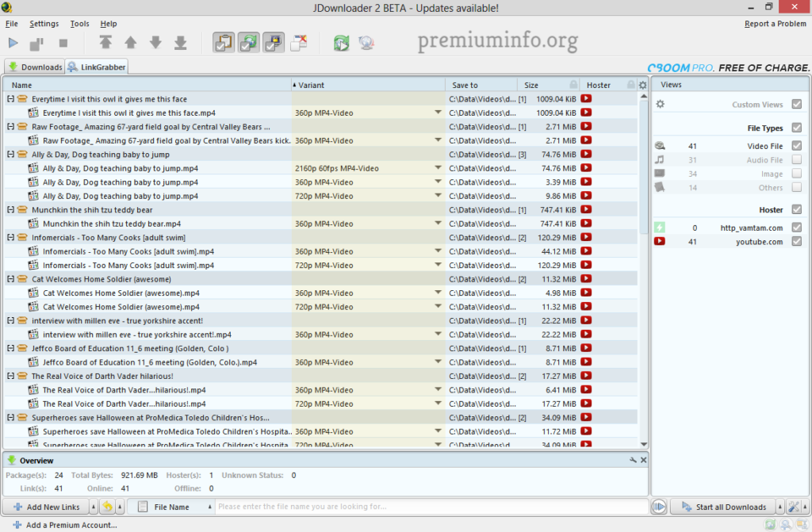Click the Stop downloads square icon
Screen dimensions: 812x532
point(63,43)
